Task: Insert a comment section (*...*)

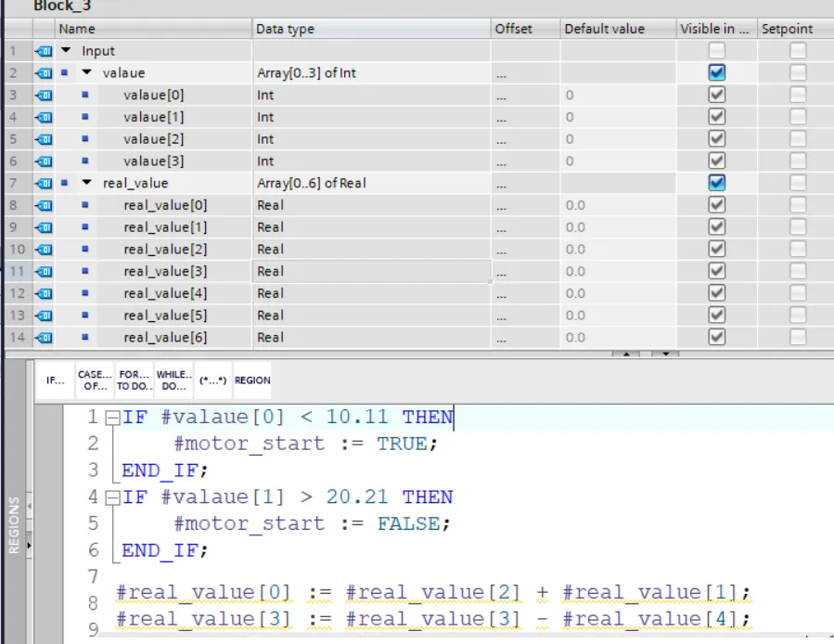Action: (x=212, y=380)
